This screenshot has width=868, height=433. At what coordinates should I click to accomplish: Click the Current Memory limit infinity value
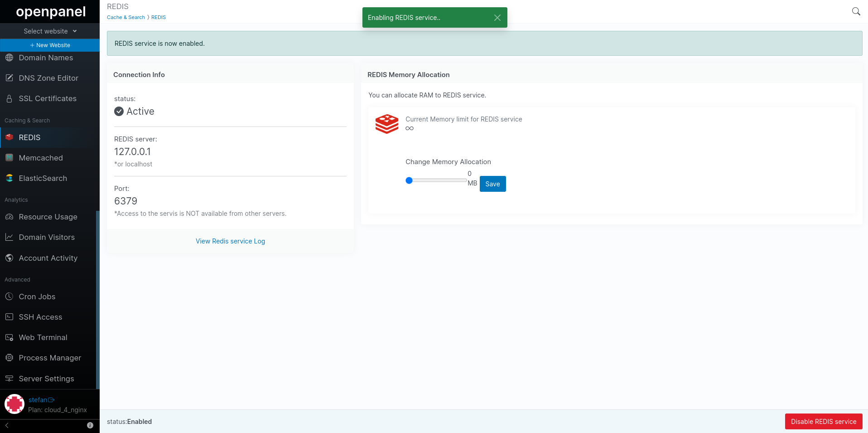[x=410, y=128]
